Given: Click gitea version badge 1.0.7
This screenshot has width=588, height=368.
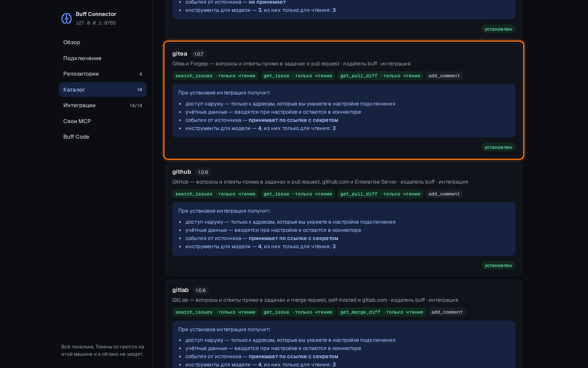Looking at the screenshot, I should (198, 54).
